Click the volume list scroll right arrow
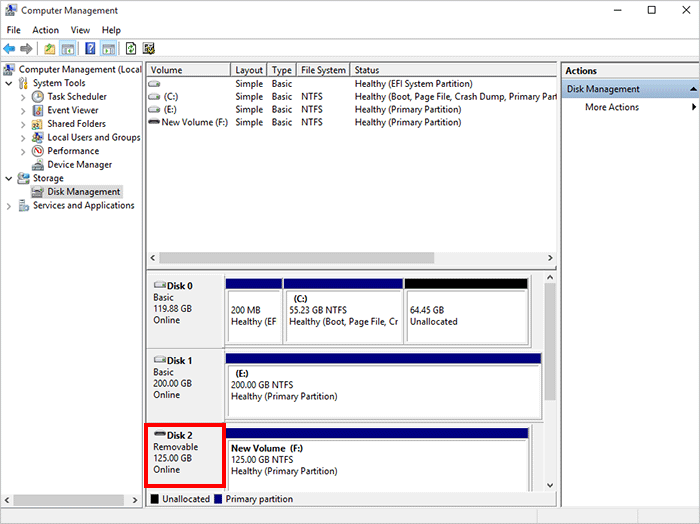 click(x=550, y=258)
